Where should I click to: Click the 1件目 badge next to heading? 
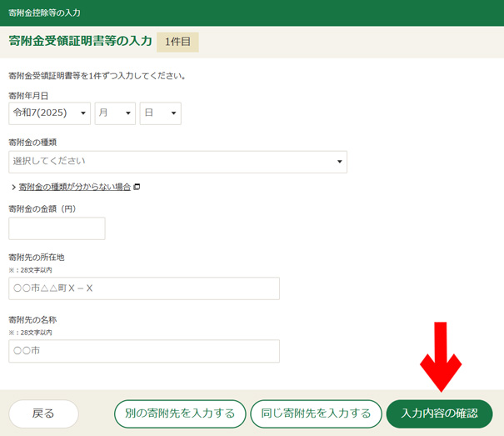click(x=177, y=42)
